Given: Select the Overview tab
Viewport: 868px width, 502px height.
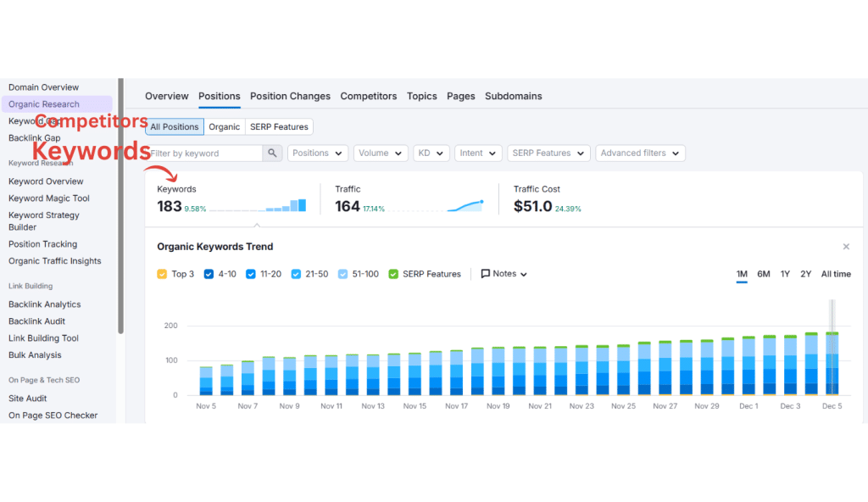Looking at the screenshot, I should click(x=166, y=96).
